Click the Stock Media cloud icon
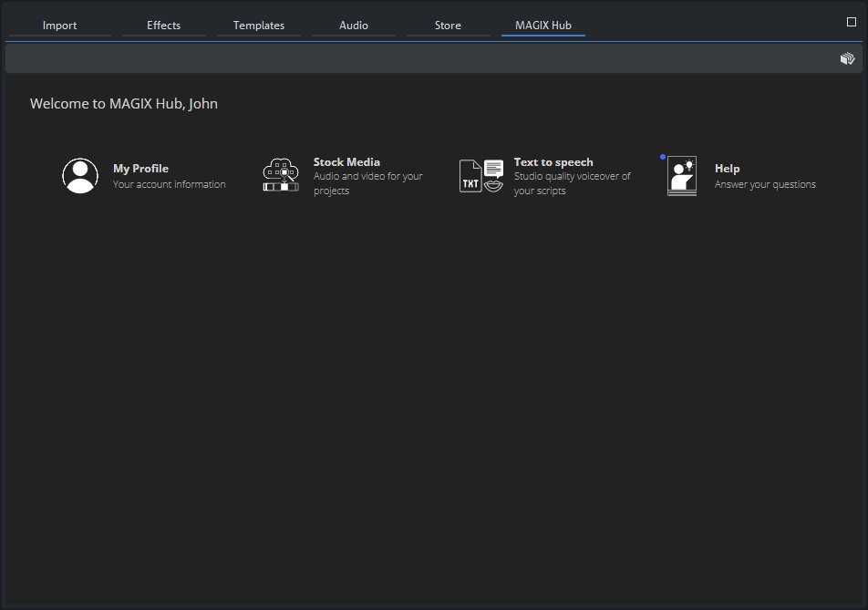 (281, 175)
